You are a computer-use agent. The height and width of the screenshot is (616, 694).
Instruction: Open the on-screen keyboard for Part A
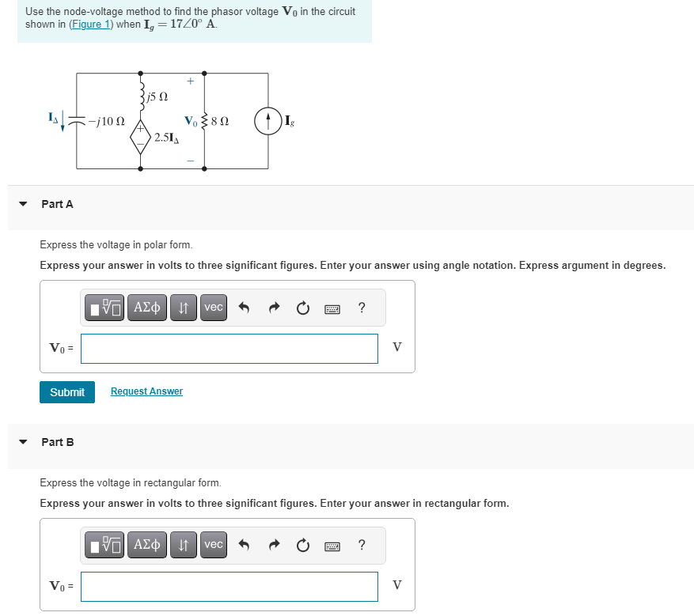point(333,308)
